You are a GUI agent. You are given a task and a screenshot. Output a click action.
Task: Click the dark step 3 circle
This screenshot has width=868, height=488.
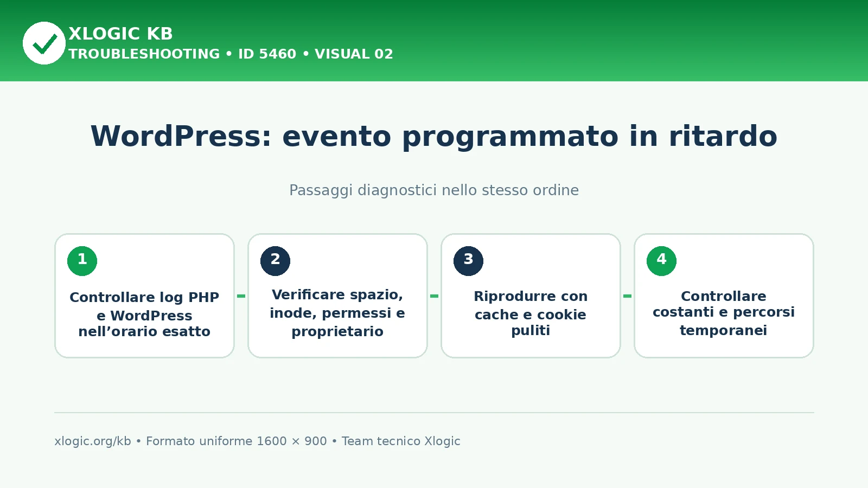(x=468, y=261)
